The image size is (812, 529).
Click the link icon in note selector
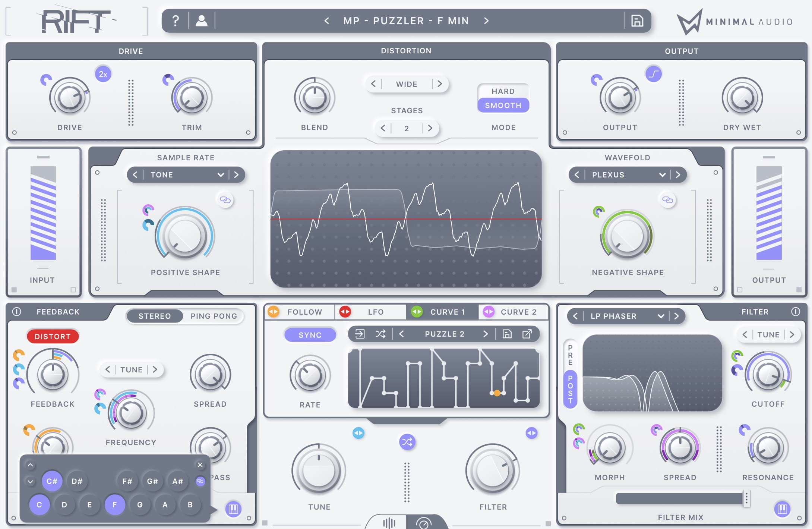tap(200, 481)
